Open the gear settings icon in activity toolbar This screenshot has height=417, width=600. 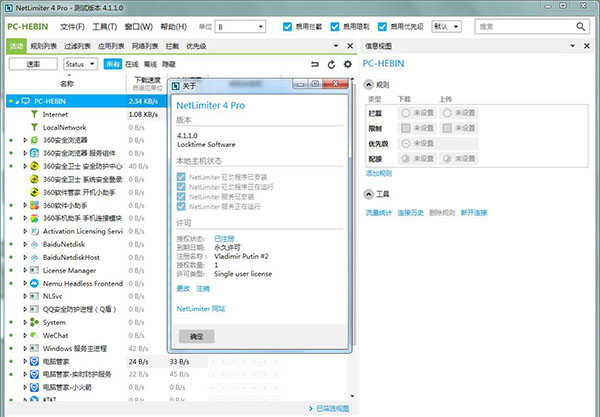click(347, 64)
